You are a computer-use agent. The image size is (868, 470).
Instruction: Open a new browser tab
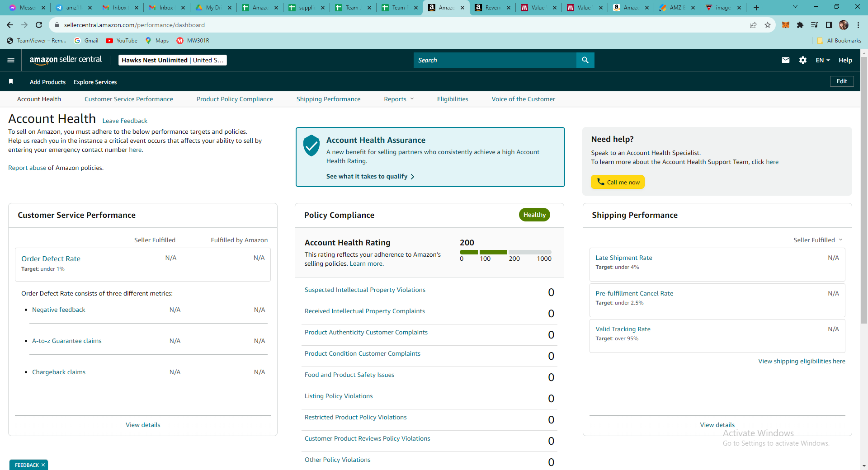coord(756,8)
